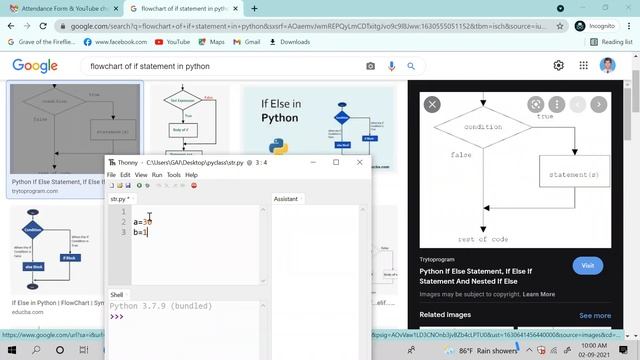The height and width of the screenshot is (360, 640).
Task: Click line 3 in the Thonny editor
Action: point(195,232)
